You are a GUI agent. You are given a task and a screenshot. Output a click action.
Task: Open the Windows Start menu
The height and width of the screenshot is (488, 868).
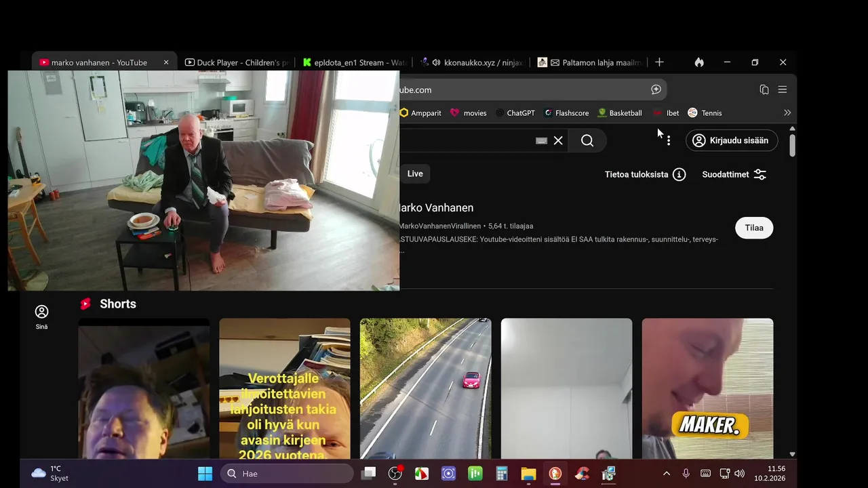pyautogui.click(x=205, y=474)
